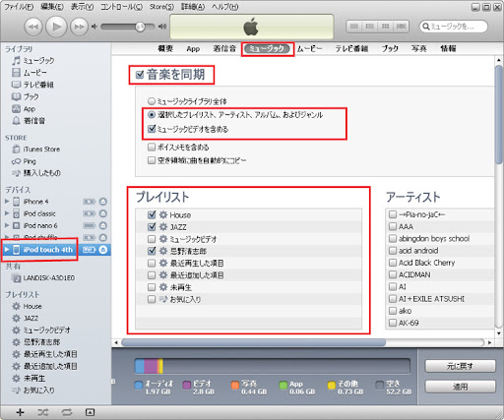Open ブック library in sidebar
This screenshot has width=504, height=420.
(26, 96)
